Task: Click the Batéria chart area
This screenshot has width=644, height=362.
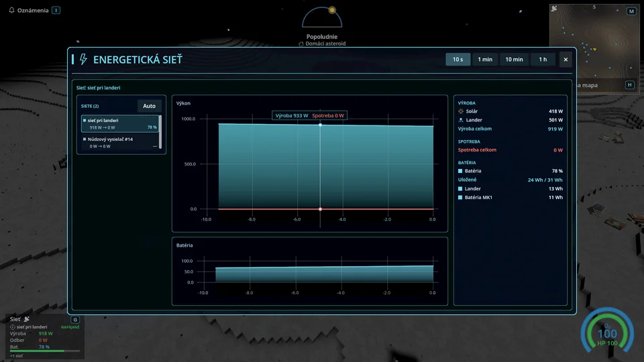Action: (310, 271)
